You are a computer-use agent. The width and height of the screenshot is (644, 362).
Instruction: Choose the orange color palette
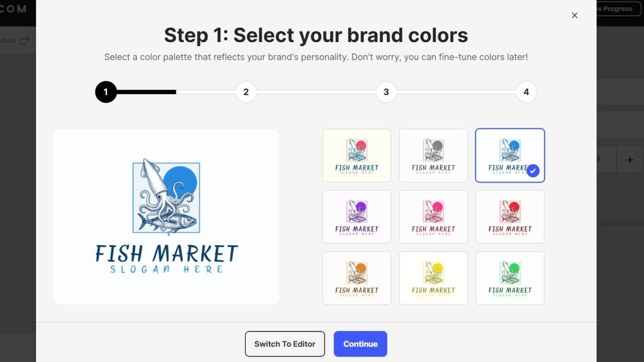coord(357,278)
